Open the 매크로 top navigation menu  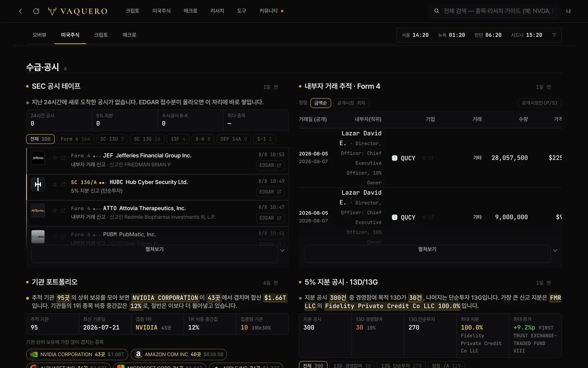pos(190,11)
